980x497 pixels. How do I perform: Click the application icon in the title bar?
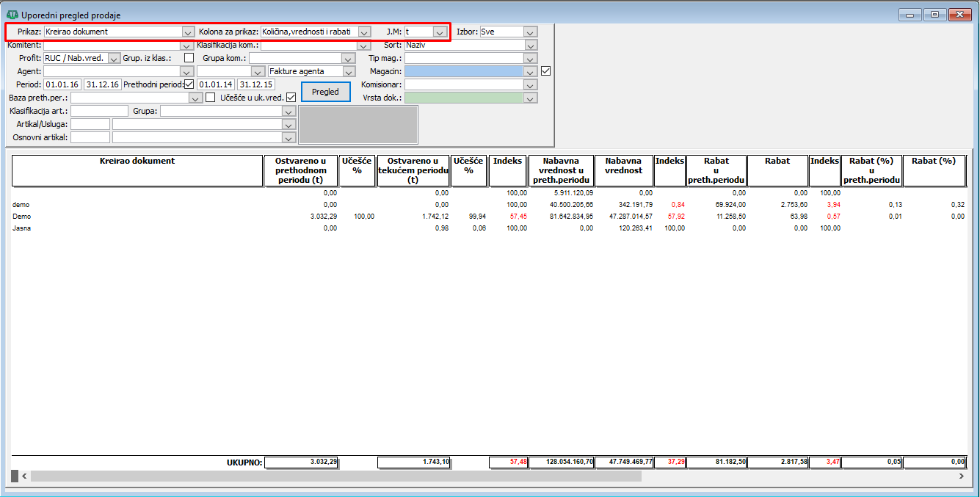[12, 15]
